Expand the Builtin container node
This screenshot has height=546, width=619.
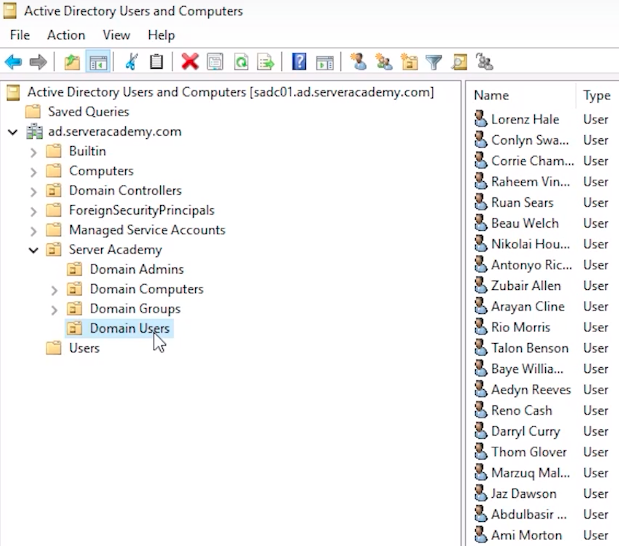click(34, 152)
